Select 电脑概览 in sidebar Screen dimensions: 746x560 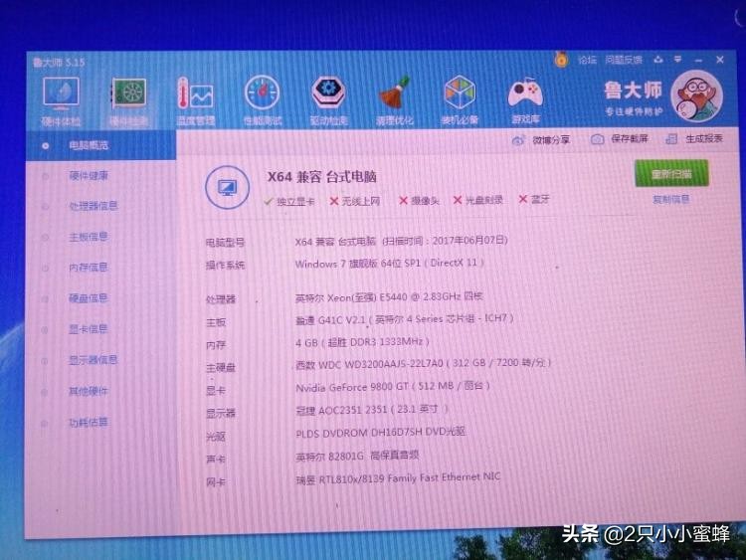(x=100, y=145)
